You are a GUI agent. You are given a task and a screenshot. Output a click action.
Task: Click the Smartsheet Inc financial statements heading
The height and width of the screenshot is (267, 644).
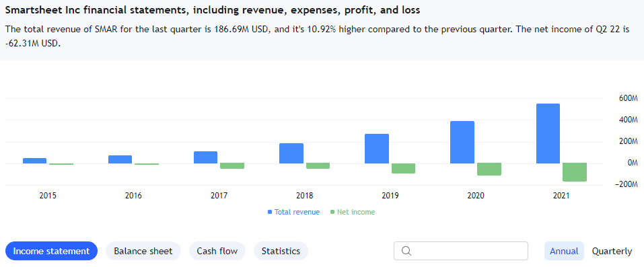tap(213, 11)
